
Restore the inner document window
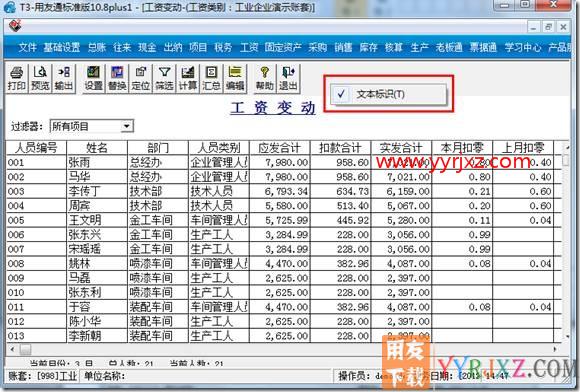(x=548, y=27)
